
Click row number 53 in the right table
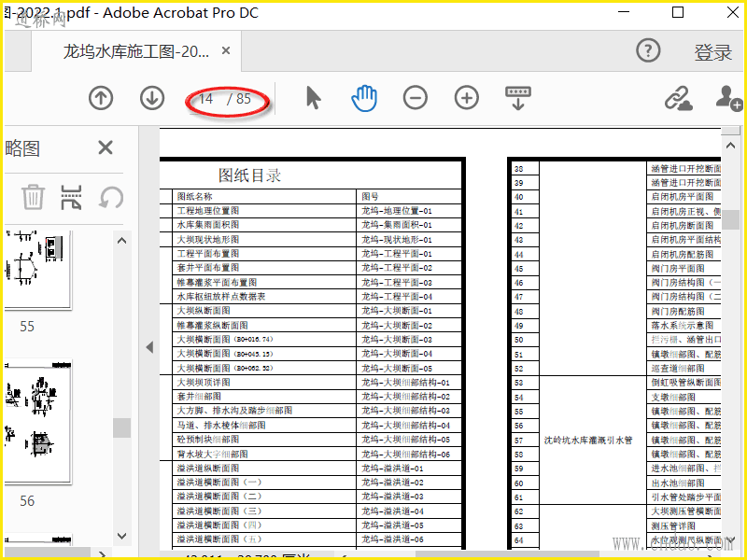tap(519, 383)
